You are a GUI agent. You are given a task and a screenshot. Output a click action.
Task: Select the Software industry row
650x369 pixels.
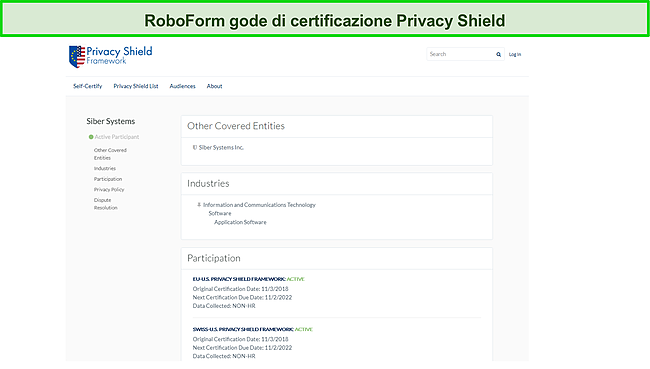coord(220,214)
